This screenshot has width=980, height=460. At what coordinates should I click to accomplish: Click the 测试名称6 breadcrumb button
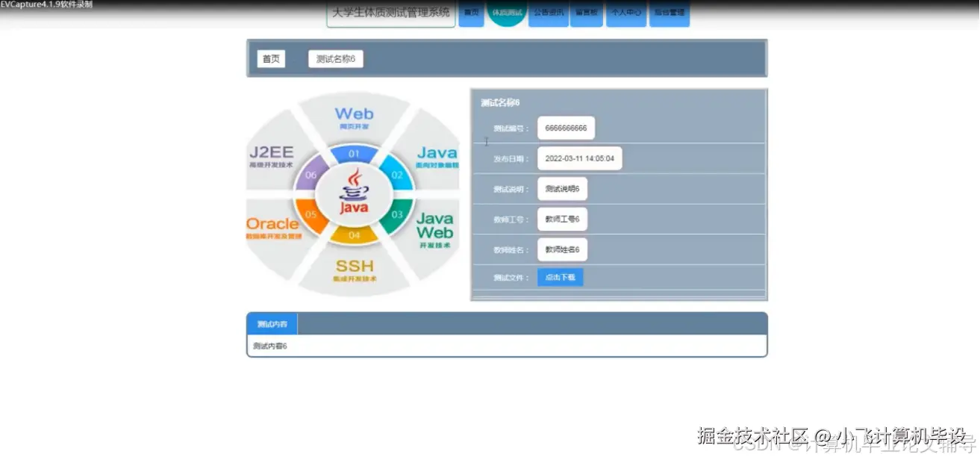click(336, 59)
